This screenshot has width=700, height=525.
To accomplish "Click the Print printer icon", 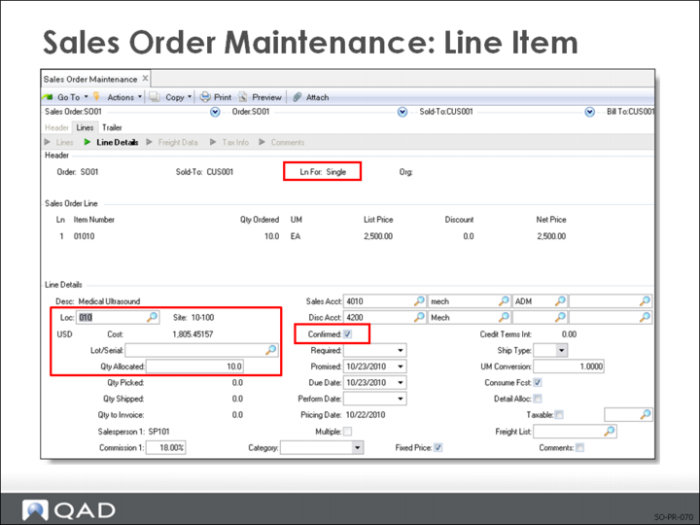I will 205,97.
